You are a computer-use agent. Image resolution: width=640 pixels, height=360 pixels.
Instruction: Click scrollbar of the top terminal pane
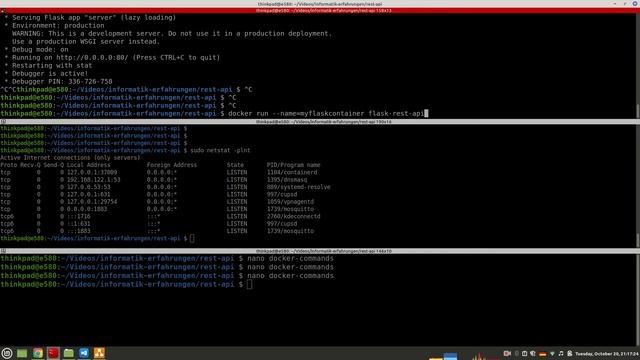tap(638, 65)
